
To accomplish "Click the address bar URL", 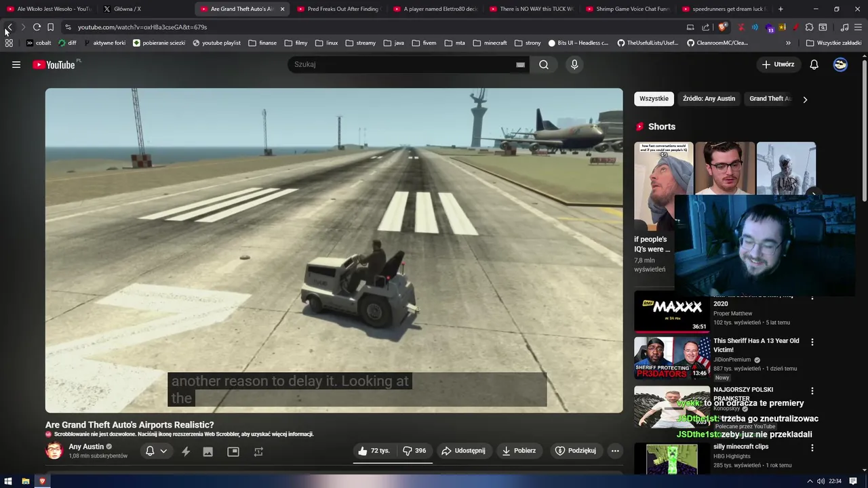I will [x=142, y=27].
